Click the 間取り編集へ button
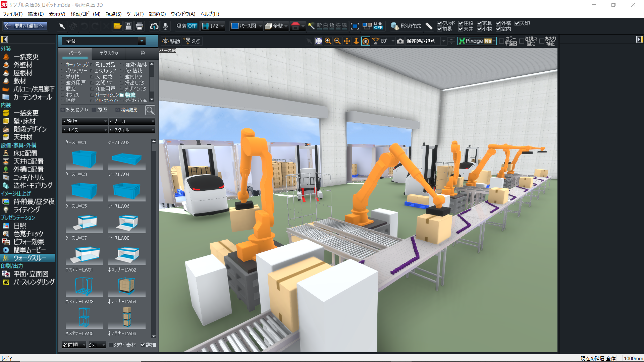The height and width of the screenshot is (362, 644). coord(25,26)
